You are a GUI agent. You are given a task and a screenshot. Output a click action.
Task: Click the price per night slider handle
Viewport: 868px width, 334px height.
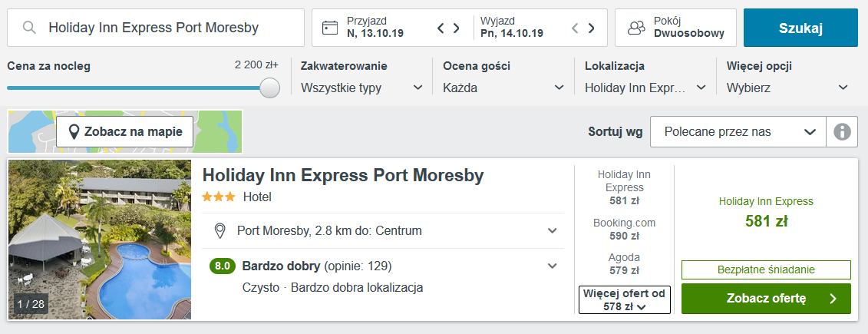[269, 88]
